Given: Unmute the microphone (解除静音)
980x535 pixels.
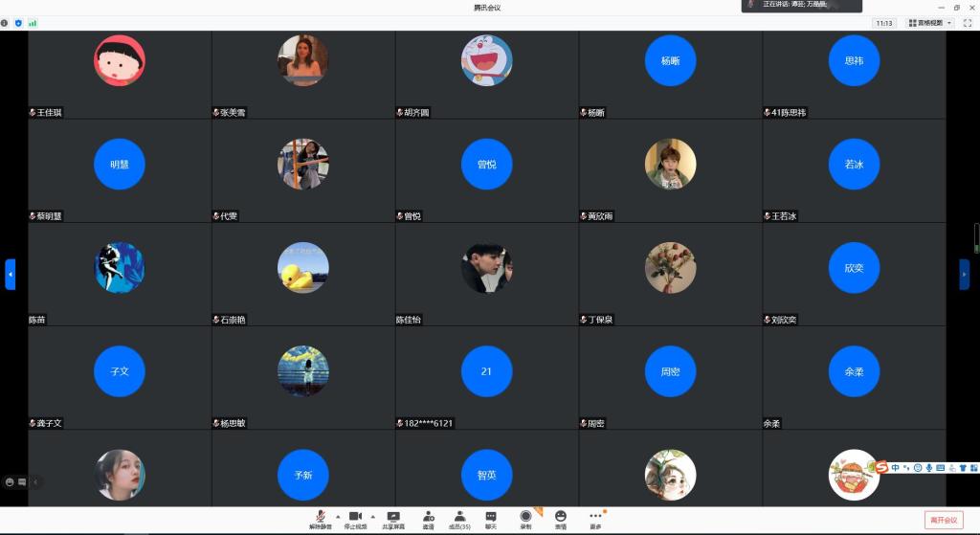Looking at the screenshot, I should (x=319, y=517).
